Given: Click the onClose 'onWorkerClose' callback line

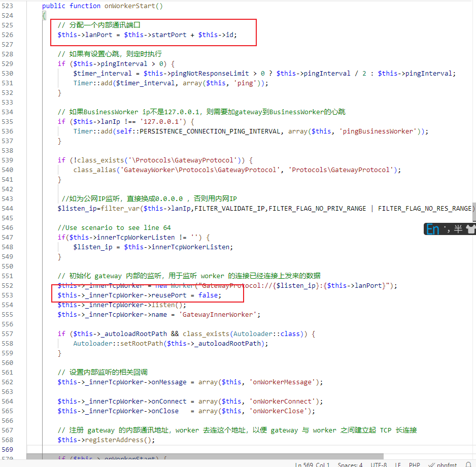Looking at the screenshot, I should coord(186,411).
